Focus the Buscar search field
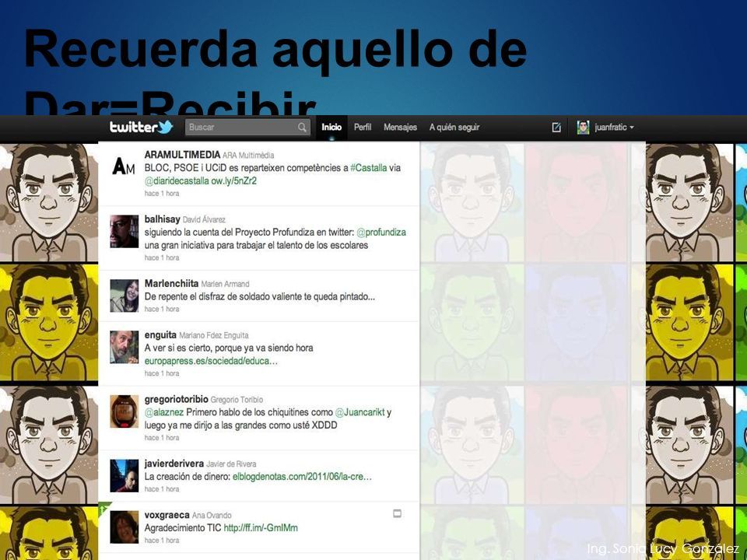The width and height of the screenshot is (747, 560). [x=247, y=127]
